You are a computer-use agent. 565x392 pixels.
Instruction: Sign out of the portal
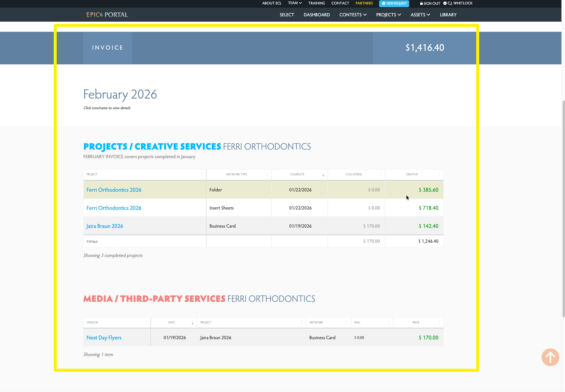coord(430,4)
